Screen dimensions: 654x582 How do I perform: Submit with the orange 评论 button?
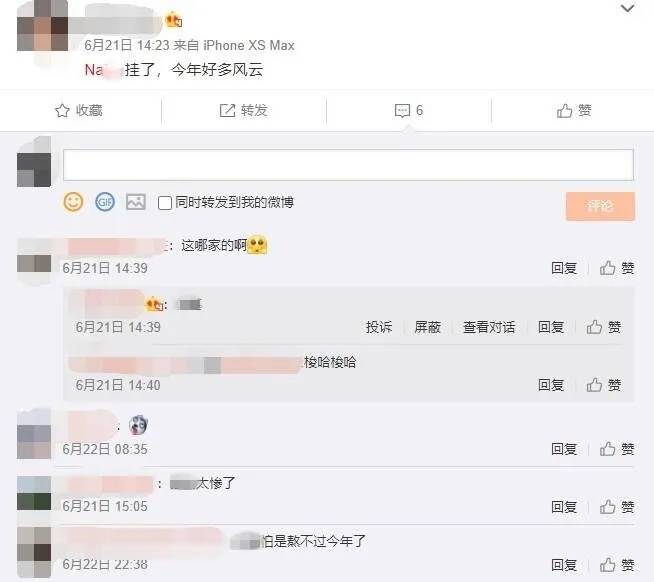tap(600, 206)
